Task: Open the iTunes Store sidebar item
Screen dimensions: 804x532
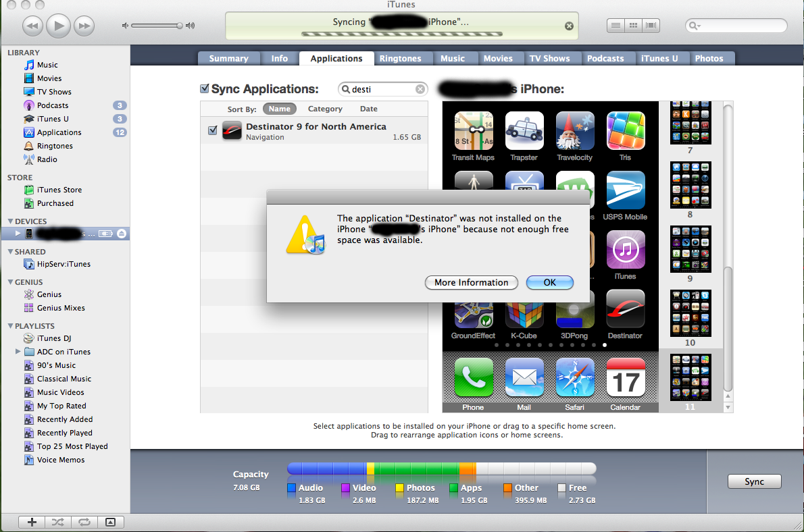Action: point(59,190)
